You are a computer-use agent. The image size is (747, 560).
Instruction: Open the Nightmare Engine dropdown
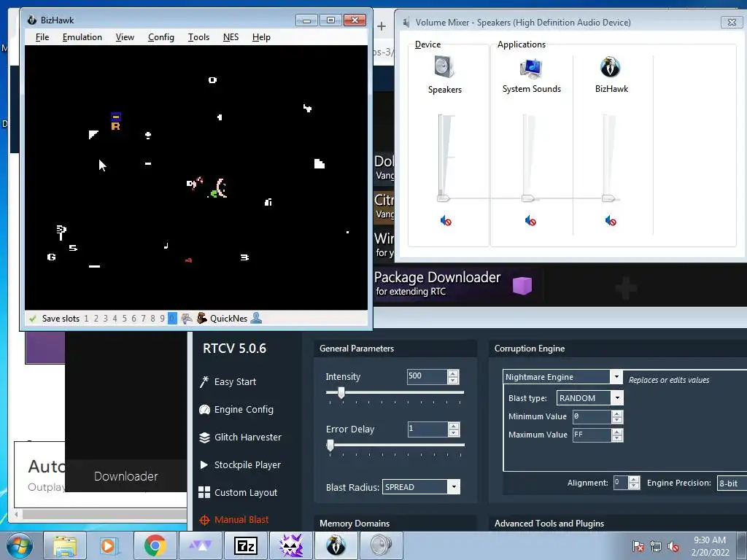pyautogui.click(x=616, y=377)
